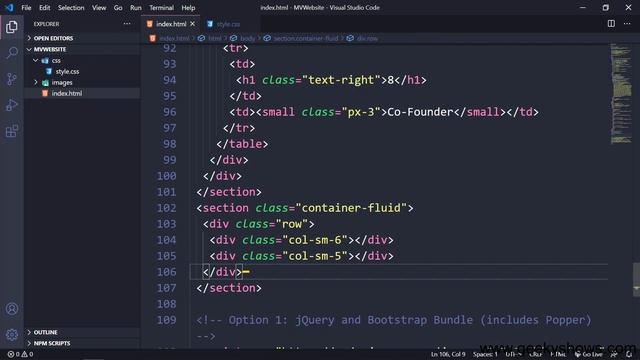640x360 pixels.
Task: Select style.css in the file tree
Action: tap(67, 71)
